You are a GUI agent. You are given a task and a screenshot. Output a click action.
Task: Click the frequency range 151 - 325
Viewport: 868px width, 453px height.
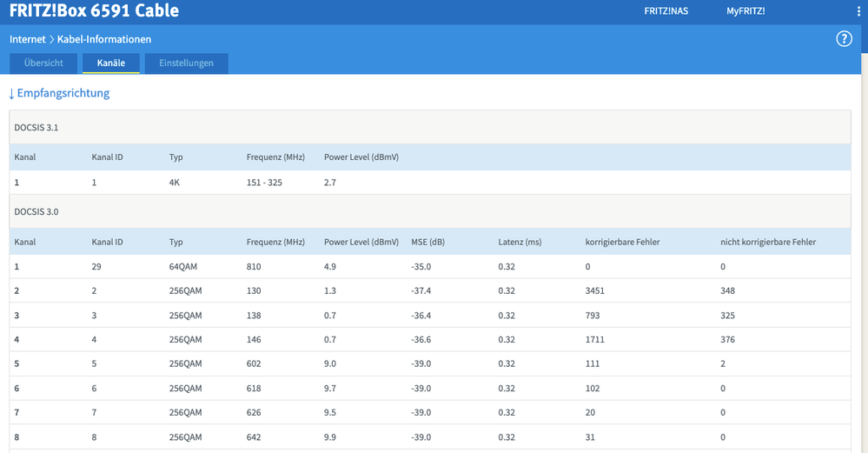tap(264, 183)
